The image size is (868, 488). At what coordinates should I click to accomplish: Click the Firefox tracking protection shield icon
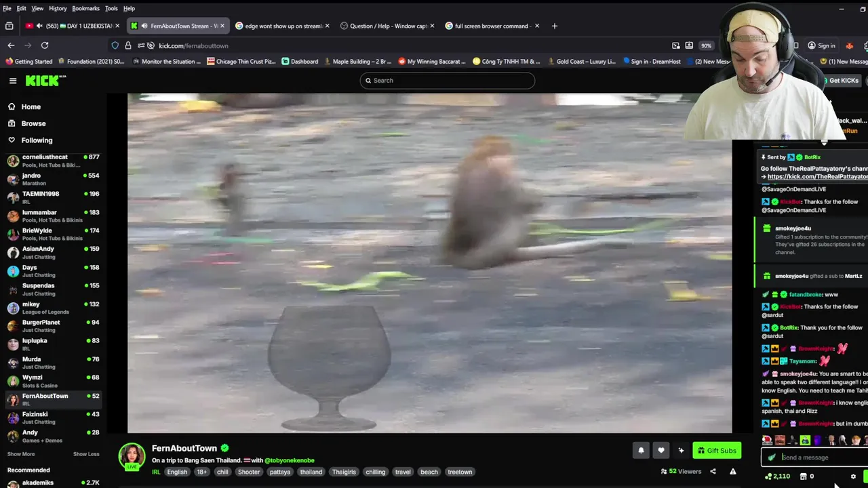[115, 45]
